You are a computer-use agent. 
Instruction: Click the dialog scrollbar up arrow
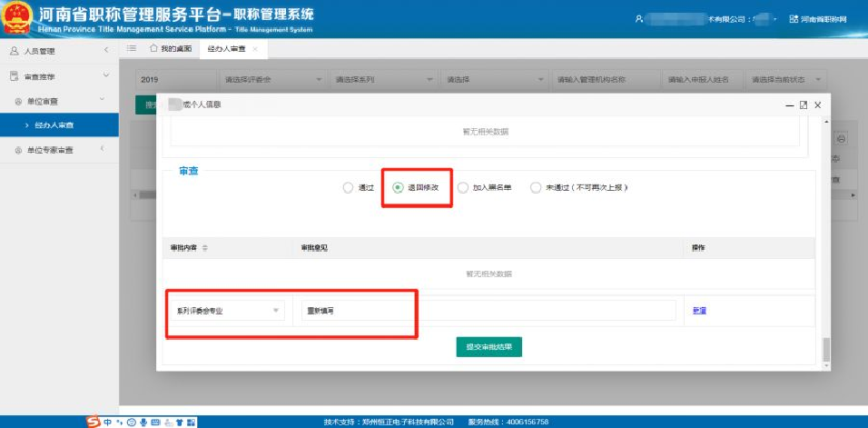click(x=826, y=121)
